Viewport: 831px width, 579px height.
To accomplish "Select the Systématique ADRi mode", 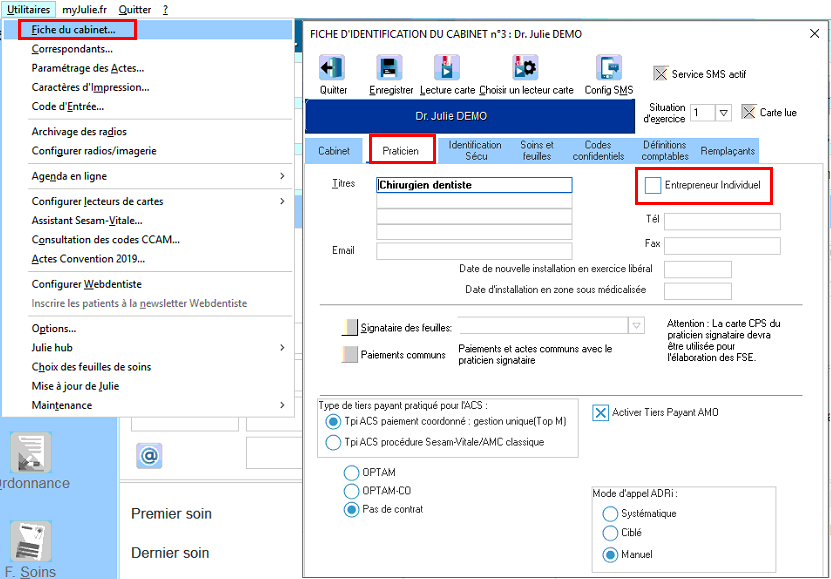I will click(x=610, y=513).
